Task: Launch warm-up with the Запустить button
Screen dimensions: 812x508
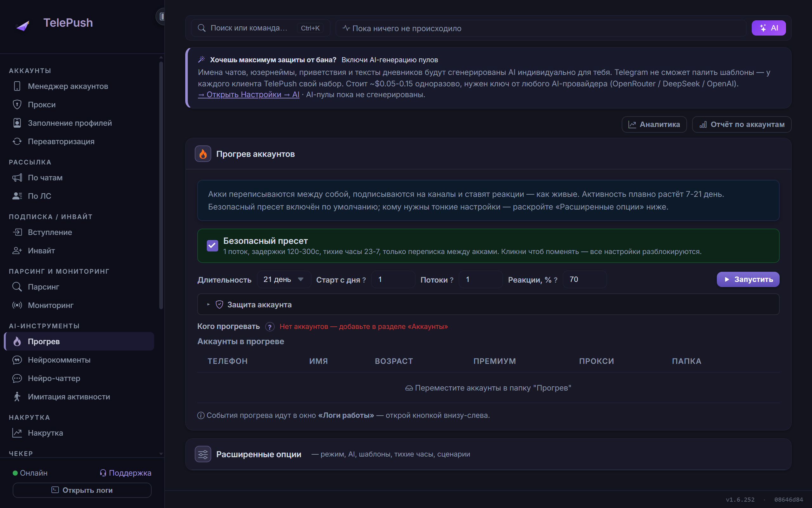Action: [x=748, y=279]
